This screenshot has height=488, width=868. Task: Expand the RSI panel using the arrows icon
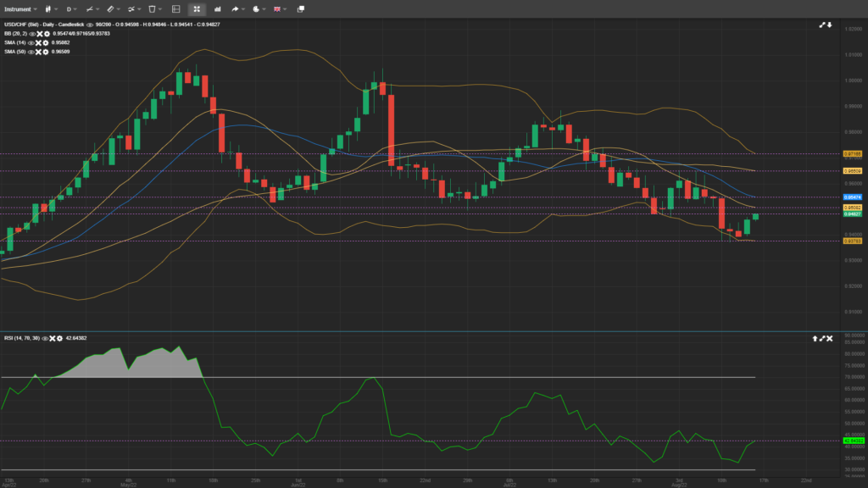click(822, 338)
